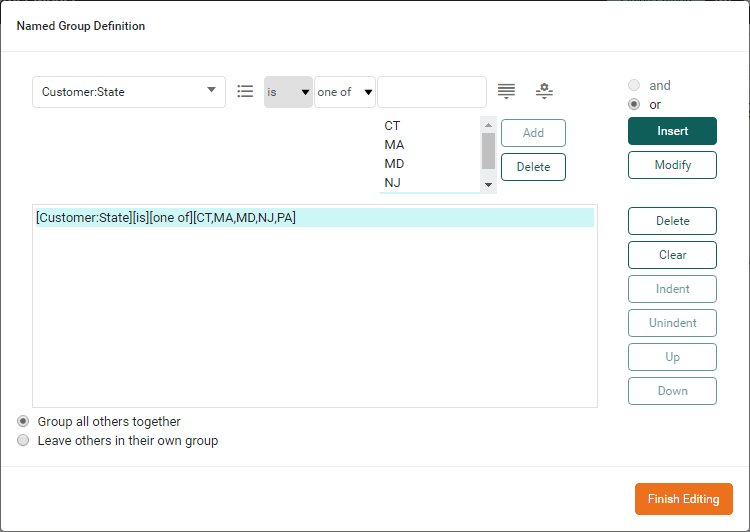This screenshot has height=532, width=750.
Task: Click the Insert button
Action: click(672, 131)
